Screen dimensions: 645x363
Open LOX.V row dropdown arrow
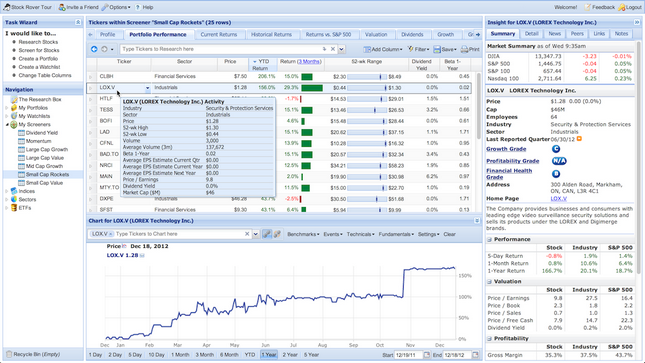(x=147, y=88)
